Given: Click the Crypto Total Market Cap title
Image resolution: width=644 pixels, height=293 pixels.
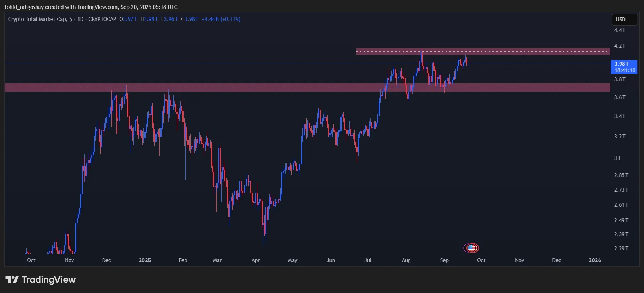Looking at the screenshot, I should [37, 19].
